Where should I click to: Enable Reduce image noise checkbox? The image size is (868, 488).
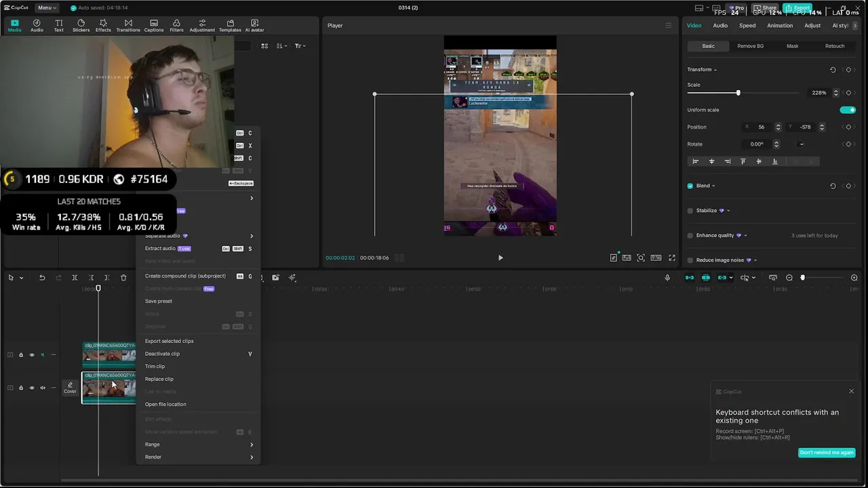(690, 260)
